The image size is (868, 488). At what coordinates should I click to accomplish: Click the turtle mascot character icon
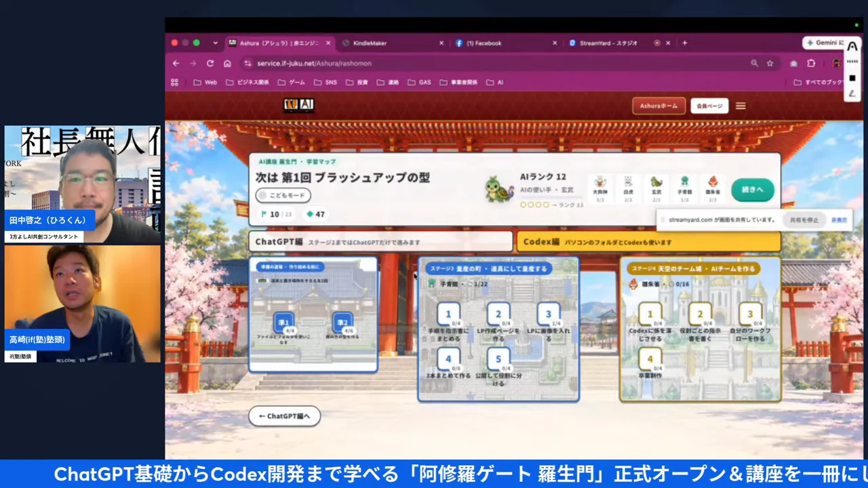pyautogui.click(x=500, y=188)
